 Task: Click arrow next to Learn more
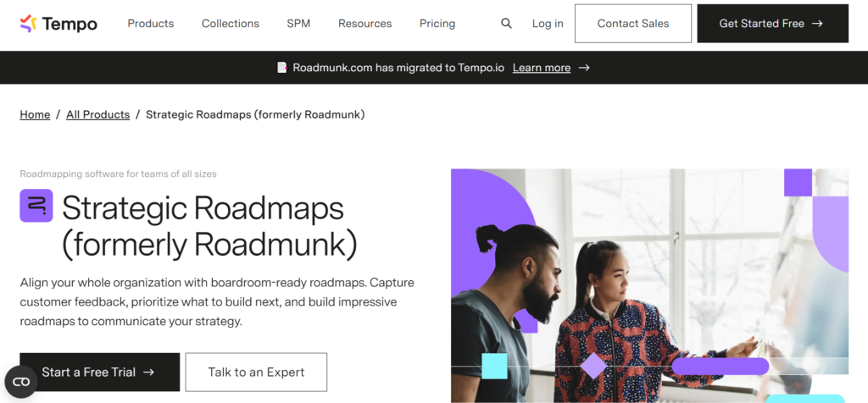(x=584, y=68)
